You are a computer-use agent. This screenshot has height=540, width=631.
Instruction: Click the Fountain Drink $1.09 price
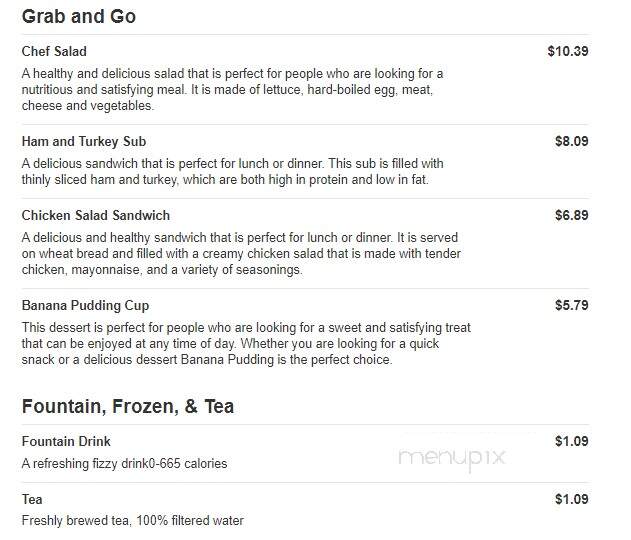(571, 441)
